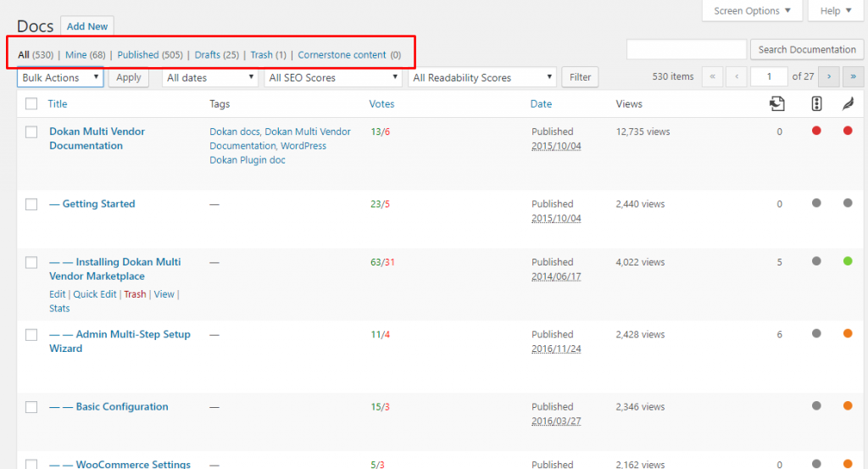
Task: Go to first page arrow
Action: click(712, 76)
